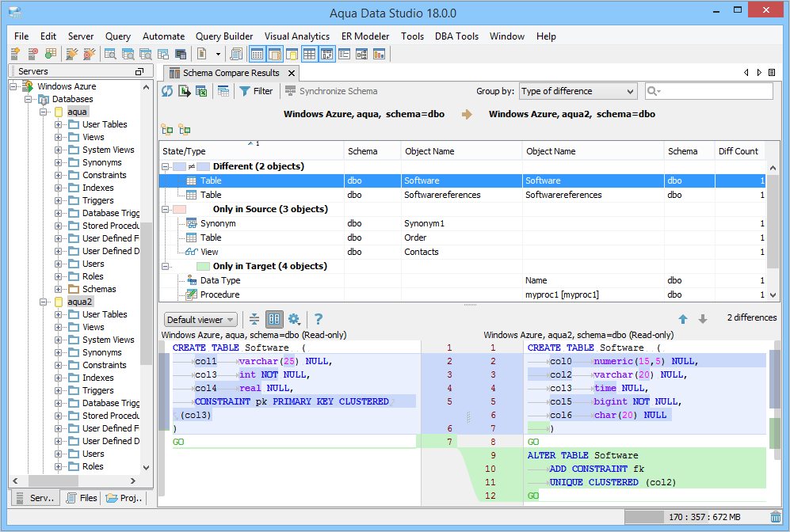790x532 pixels.
Task: Collapse the Only in Source group
Action: (x=166, y=209)
